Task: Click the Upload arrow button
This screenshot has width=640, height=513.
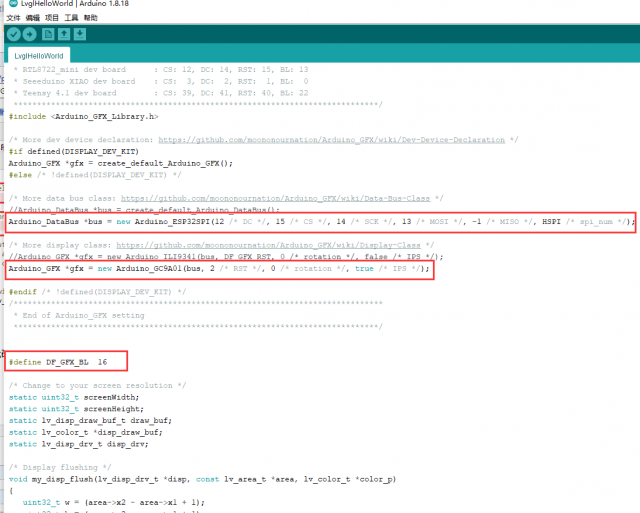Action: pyautogui.click(x=30, y=34)
